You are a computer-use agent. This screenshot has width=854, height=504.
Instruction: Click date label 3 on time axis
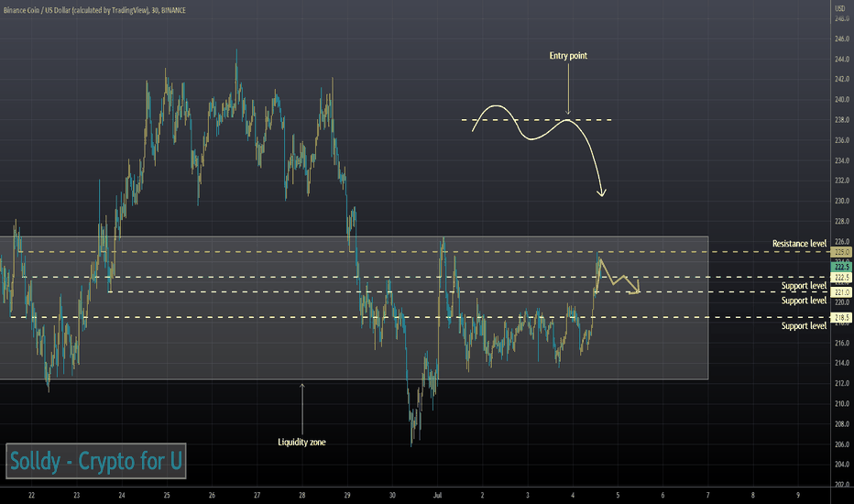pos(527,495)
